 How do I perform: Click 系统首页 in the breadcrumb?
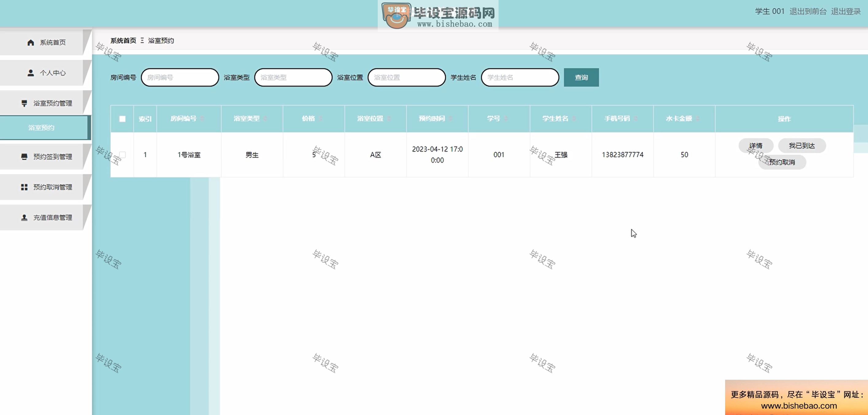coord(123,40)
